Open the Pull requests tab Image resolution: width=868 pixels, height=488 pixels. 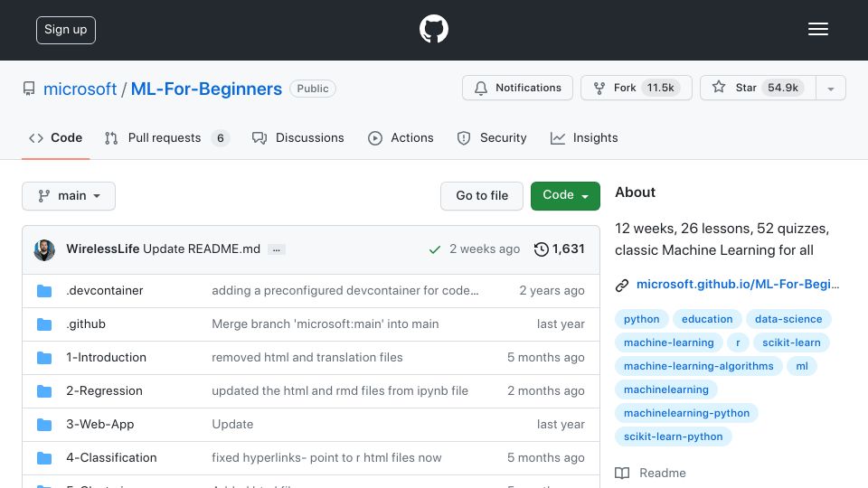pyautogui.click(x=166, y=137)
